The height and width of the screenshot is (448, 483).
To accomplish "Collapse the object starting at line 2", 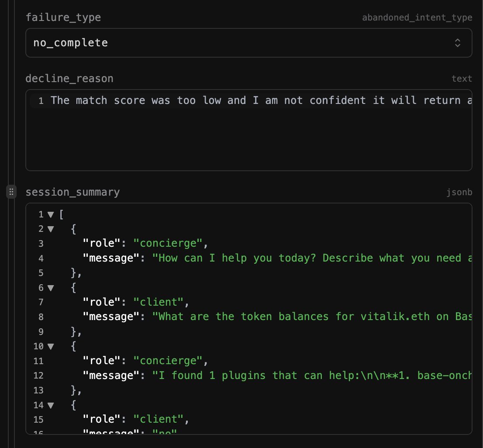I will coord(51,229).
